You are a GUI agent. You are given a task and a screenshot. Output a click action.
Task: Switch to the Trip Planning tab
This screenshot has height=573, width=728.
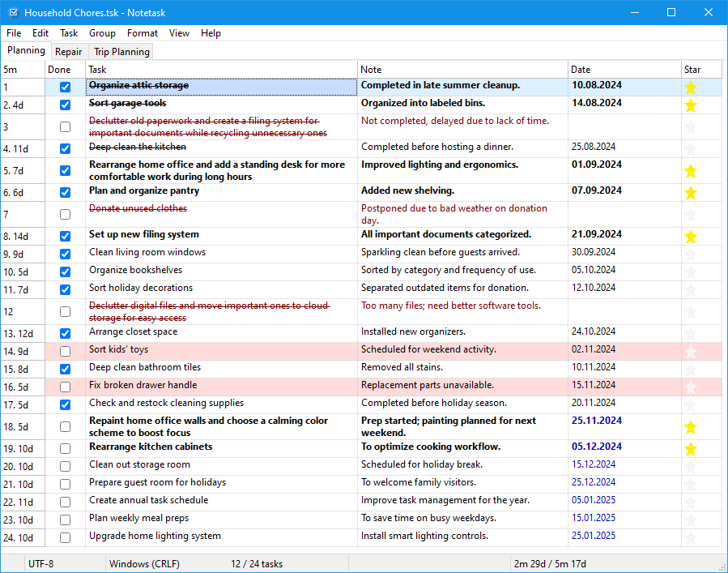point(121,51)
